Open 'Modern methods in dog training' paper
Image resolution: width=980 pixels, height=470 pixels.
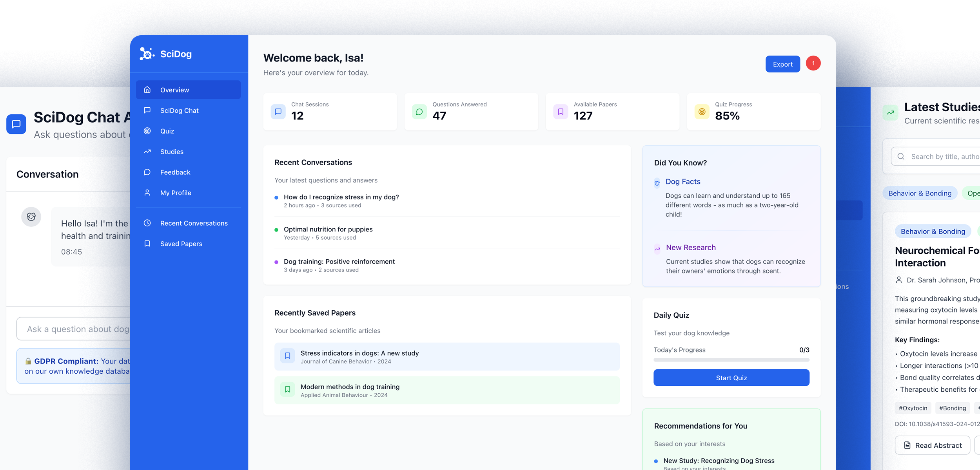(x=447, y=390)
